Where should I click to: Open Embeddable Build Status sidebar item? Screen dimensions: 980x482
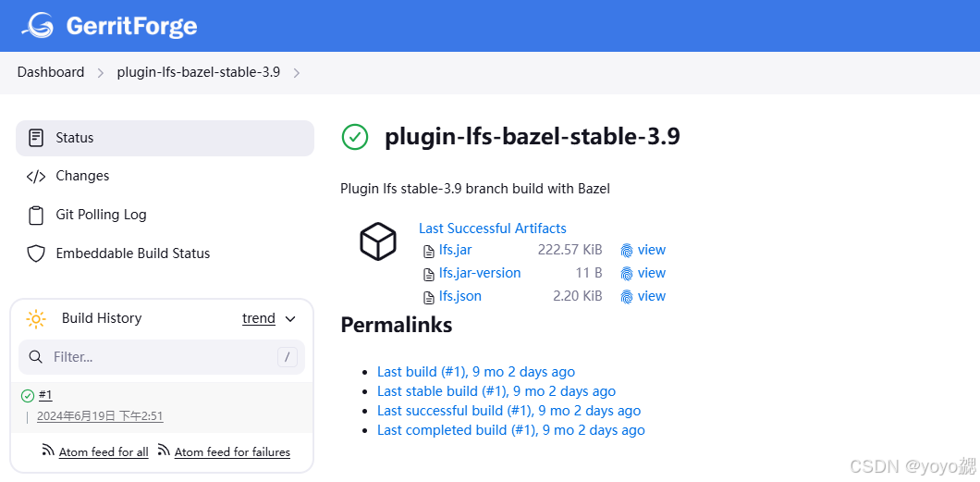[x=165, y=253]
